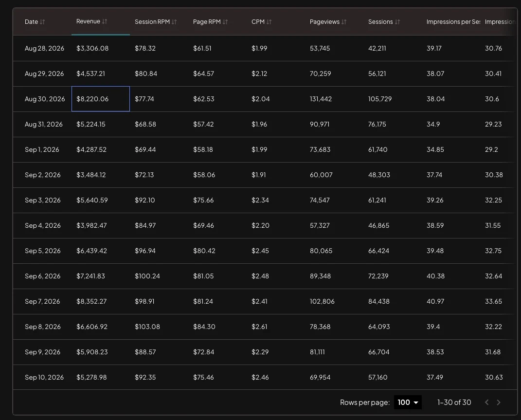
Task: Click the Pageviews sort arrows
Action: click(344, 22)
